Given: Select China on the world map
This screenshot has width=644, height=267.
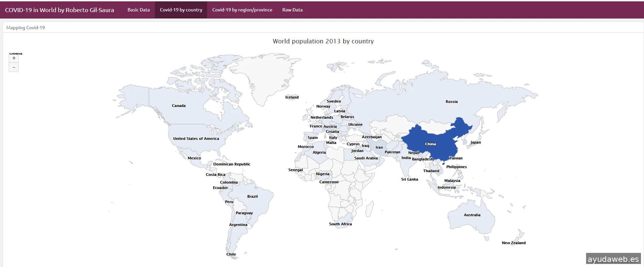Looking at the screenshot, I should [x=430, y=144].
